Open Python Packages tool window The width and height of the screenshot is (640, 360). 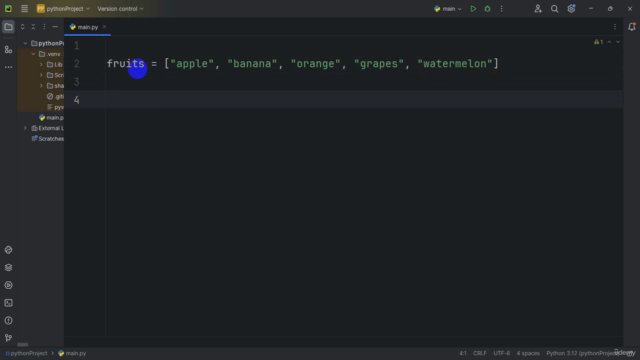tap(8, 250)
